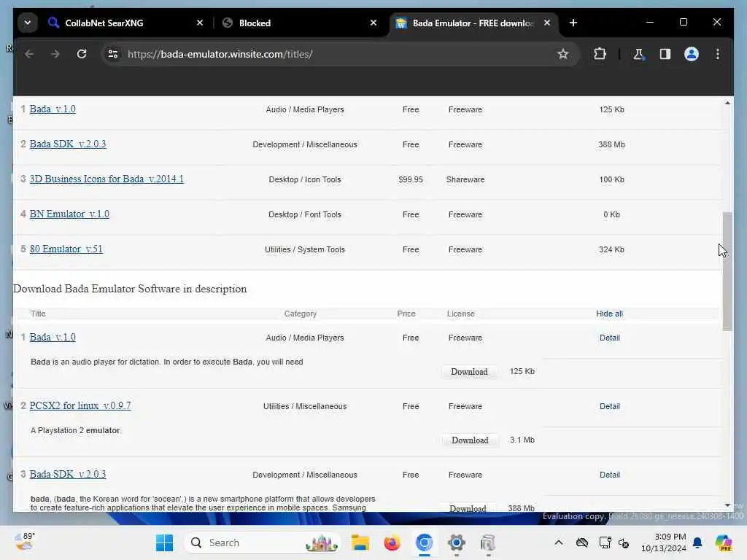Open the cloud sync tray icon

pos(581,542)
